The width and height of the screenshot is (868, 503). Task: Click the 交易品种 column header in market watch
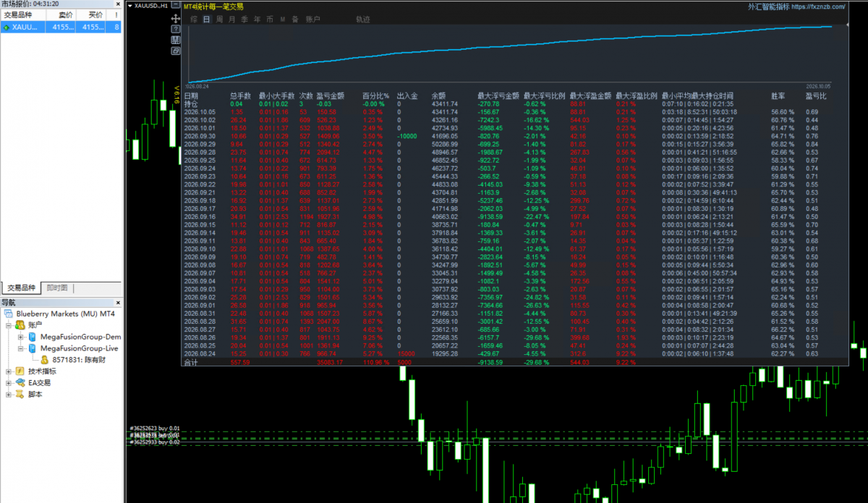23,14
